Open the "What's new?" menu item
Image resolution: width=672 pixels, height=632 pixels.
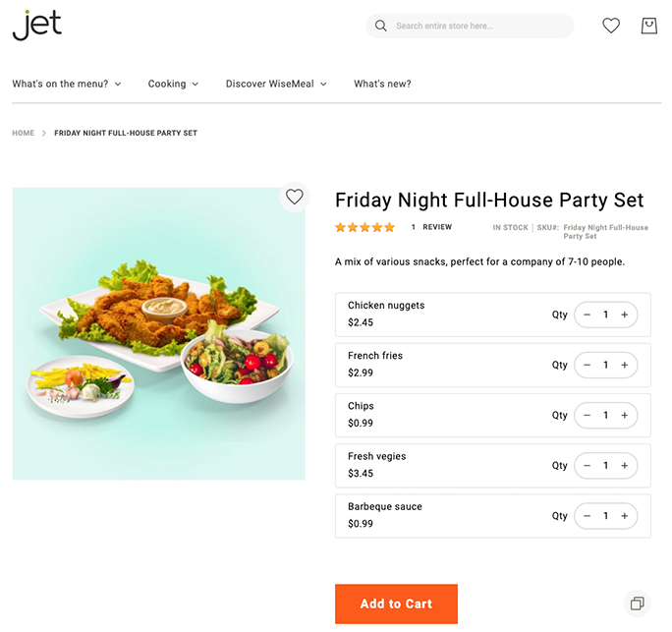click(x=382, y=85)
